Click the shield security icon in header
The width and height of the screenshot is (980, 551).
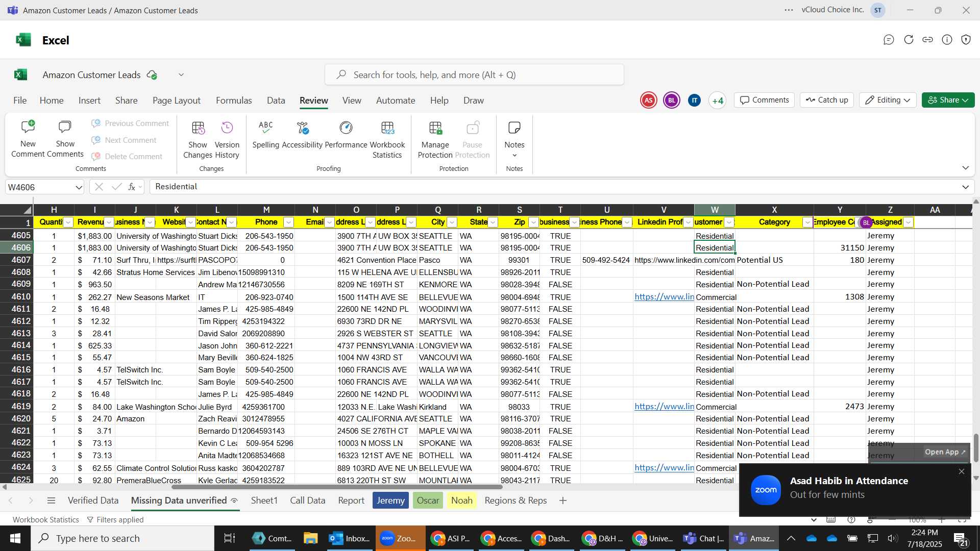(966, 40)
